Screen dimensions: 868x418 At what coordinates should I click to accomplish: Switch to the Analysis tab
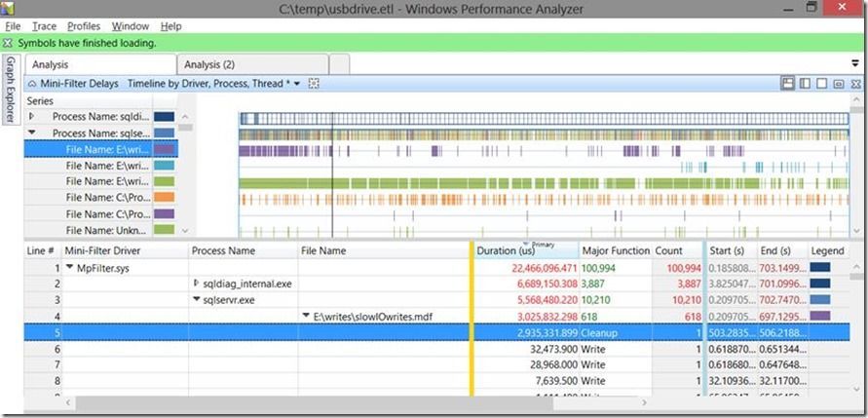coord(100,64)
